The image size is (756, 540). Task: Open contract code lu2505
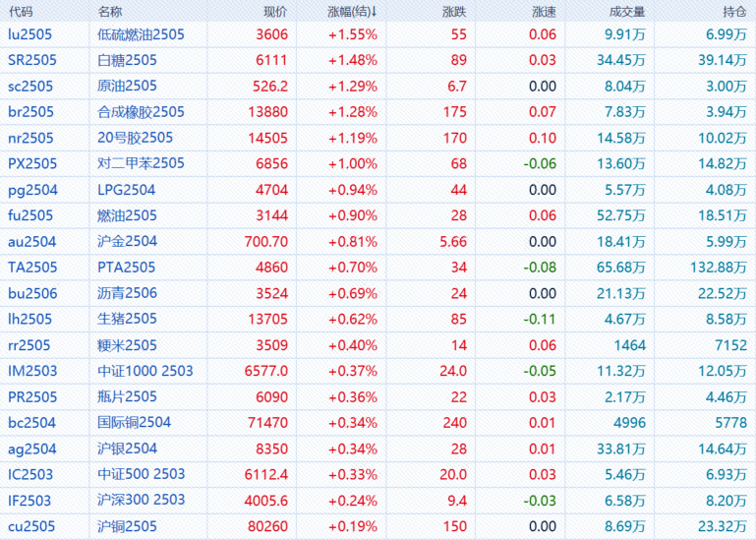[30, 34]
